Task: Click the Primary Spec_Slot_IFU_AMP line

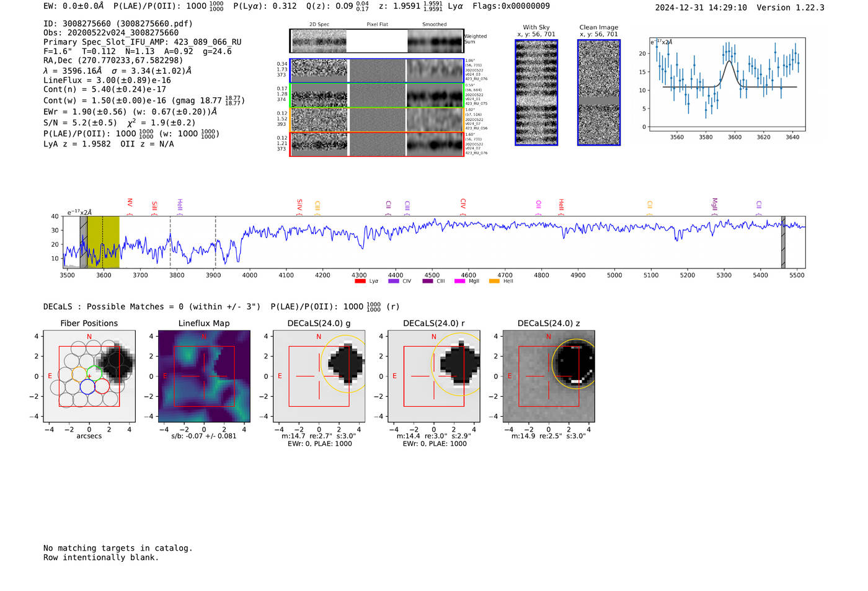Action: coord(143,42)
